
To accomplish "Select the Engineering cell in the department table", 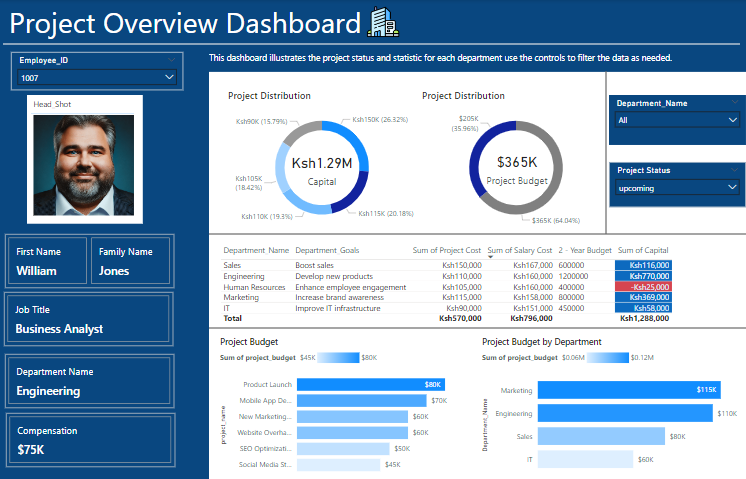I will [244, 276].
